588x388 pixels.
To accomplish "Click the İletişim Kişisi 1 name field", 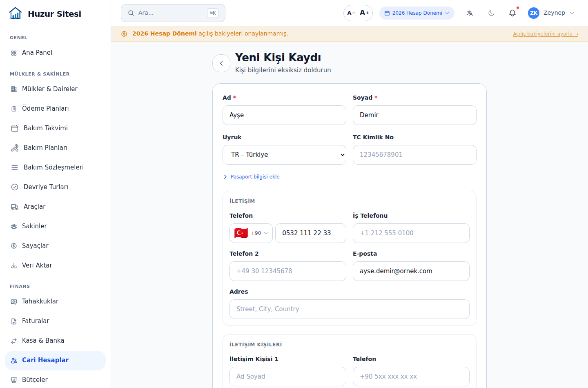I will click(x=288, y=377).
